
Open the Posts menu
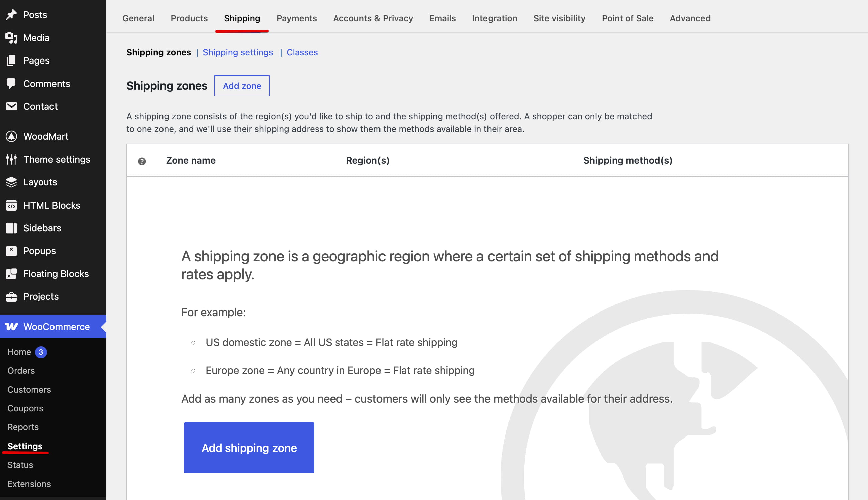coord(53,15)
